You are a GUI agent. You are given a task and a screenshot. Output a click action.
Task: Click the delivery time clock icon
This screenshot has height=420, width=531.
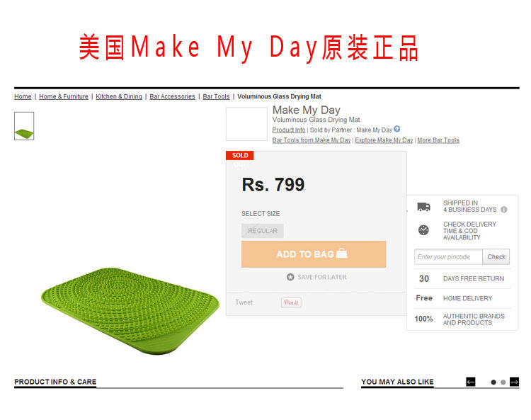pos(423,230)
